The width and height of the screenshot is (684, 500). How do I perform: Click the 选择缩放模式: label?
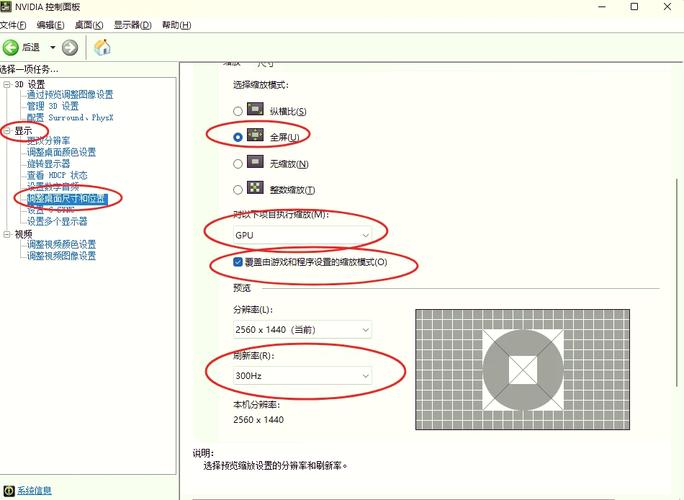(261, 85)
